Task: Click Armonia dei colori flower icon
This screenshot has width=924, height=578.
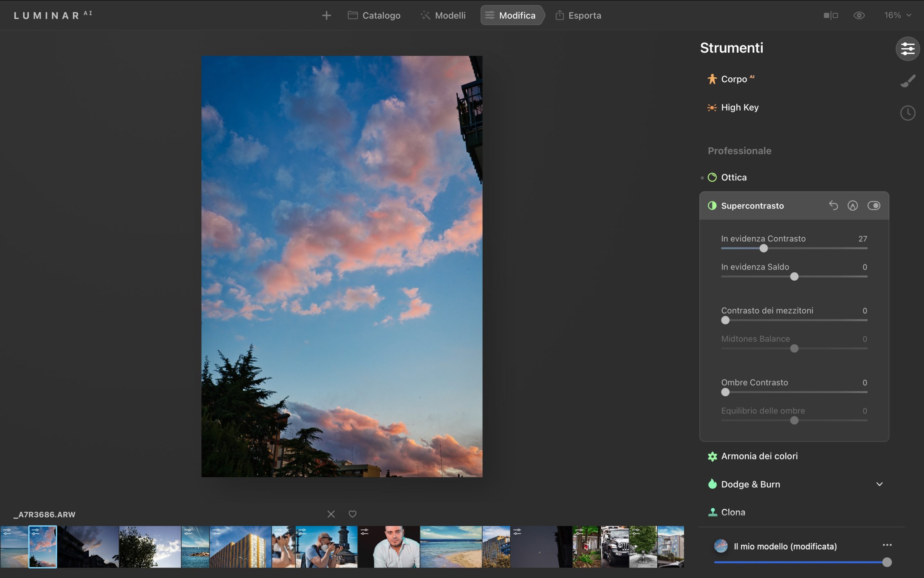Action: (712, 456)
